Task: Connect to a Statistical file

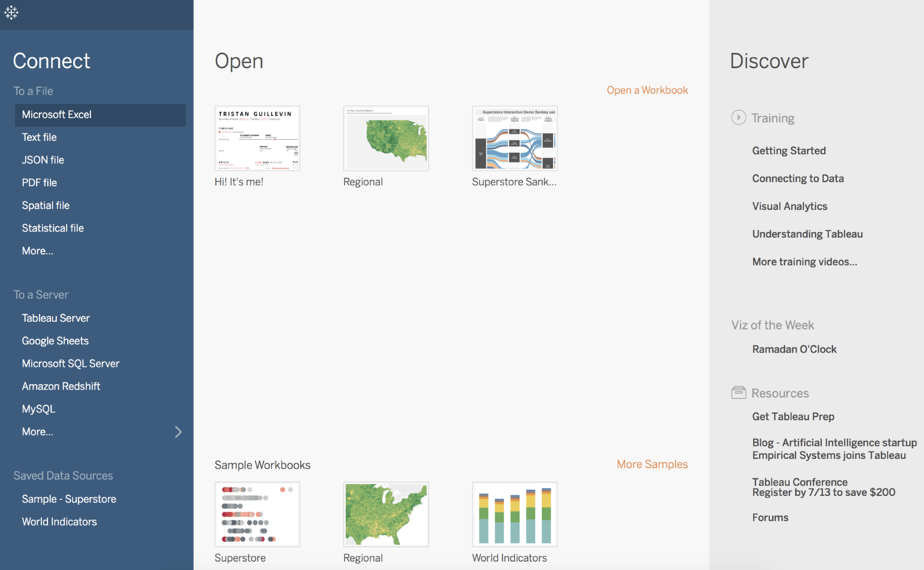Action: point(53,228)
